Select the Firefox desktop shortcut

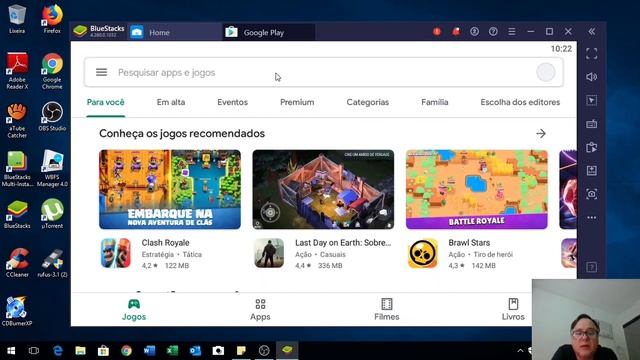tap(52, 19)
